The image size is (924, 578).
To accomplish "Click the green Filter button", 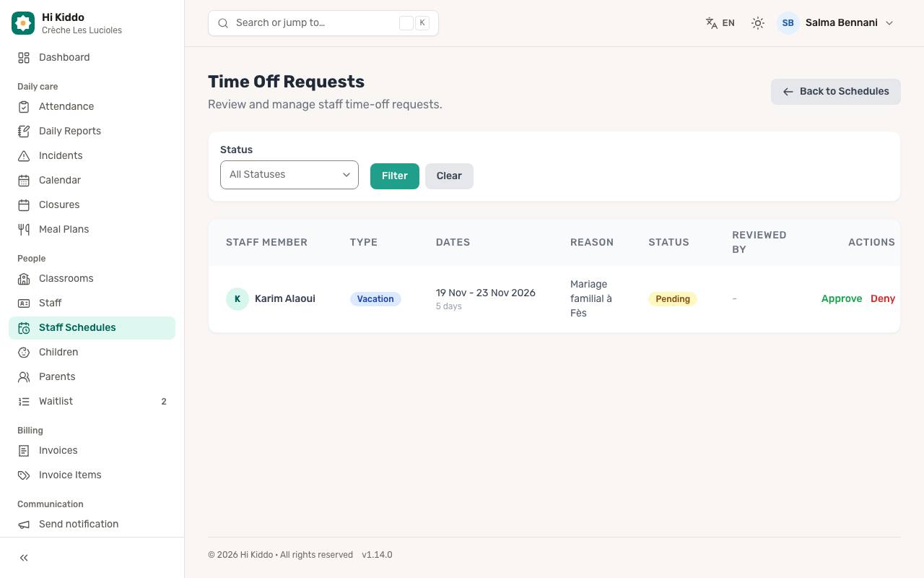I will point(395,176).
